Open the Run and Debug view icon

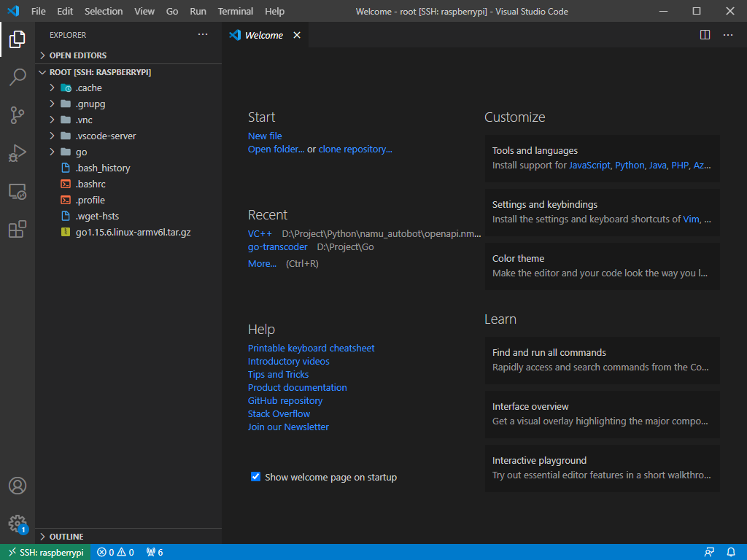(x=18, y=153)
